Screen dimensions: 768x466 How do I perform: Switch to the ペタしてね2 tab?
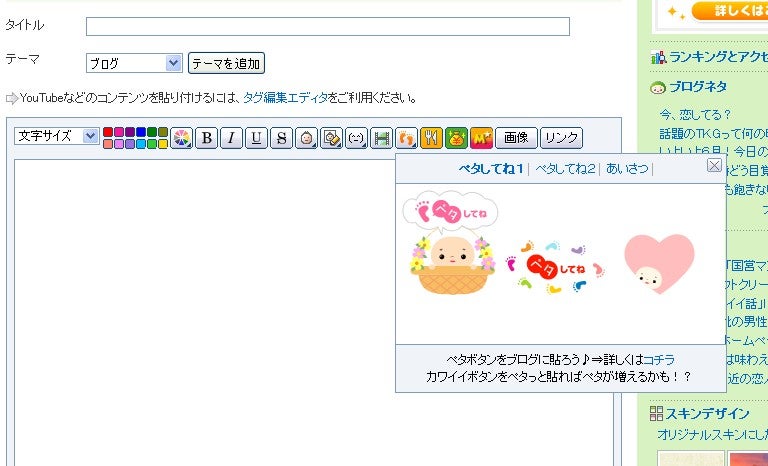pyautogui.click(x=565, y=169)
